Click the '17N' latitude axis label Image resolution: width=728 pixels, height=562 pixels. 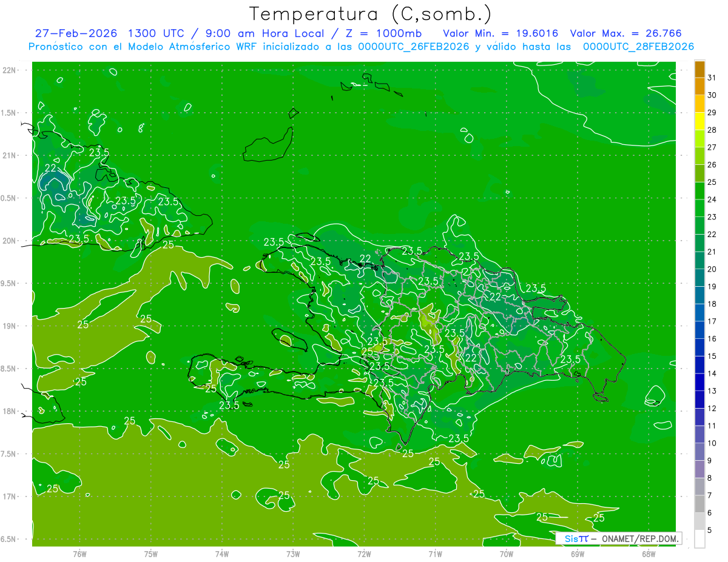tap(10, 496)
